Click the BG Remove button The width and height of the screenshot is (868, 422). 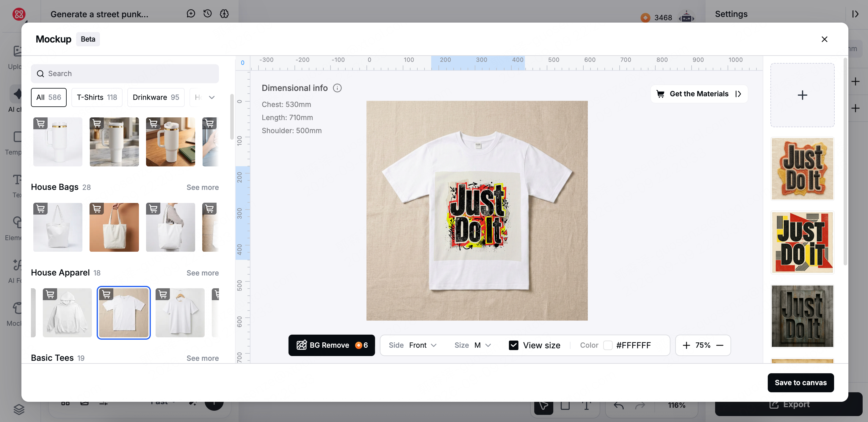[332, 345]
